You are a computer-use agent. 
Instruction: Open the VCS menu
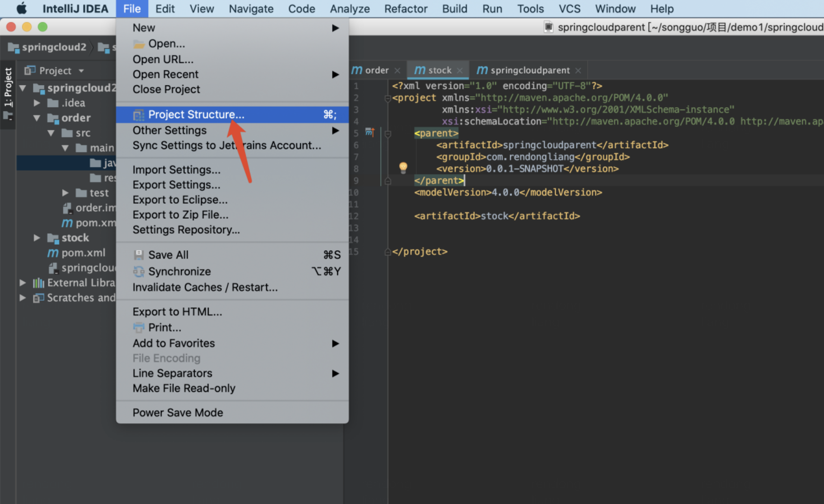pyautogui.click(x=570, y=8)
